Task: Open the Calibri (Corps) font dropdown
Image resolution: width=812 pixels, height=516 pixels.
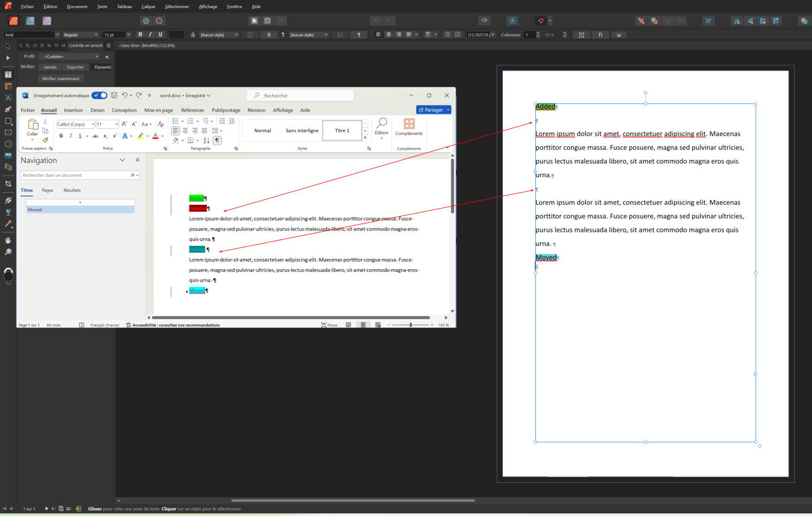Action: [x=93, y=125]
